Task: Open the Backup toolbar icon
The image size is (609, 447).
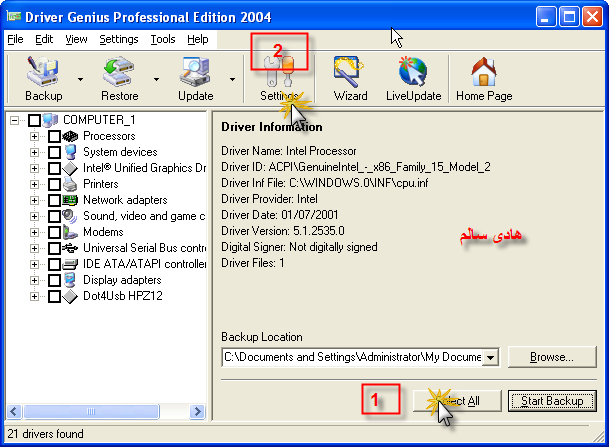Action: pyautogui.click(x=43, y=71)
